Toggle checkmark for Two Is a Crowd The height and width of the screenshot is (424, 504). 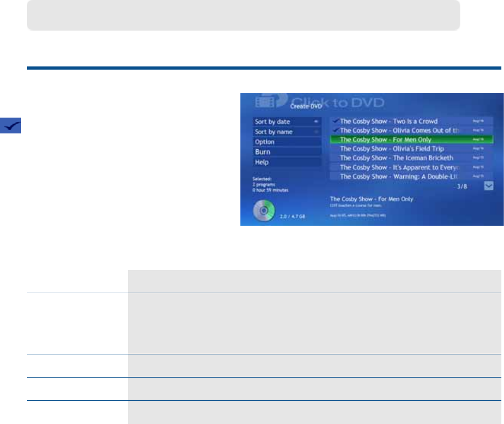pyautogui.click(x=336, y=121)
